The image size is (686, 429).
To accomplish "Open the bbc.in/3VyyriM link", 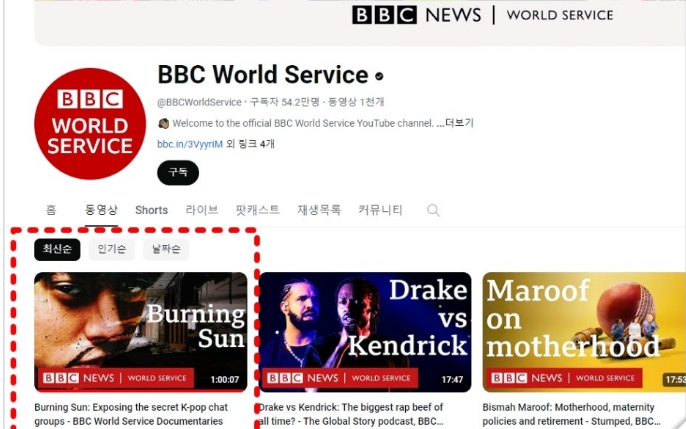I will (190, 144).
